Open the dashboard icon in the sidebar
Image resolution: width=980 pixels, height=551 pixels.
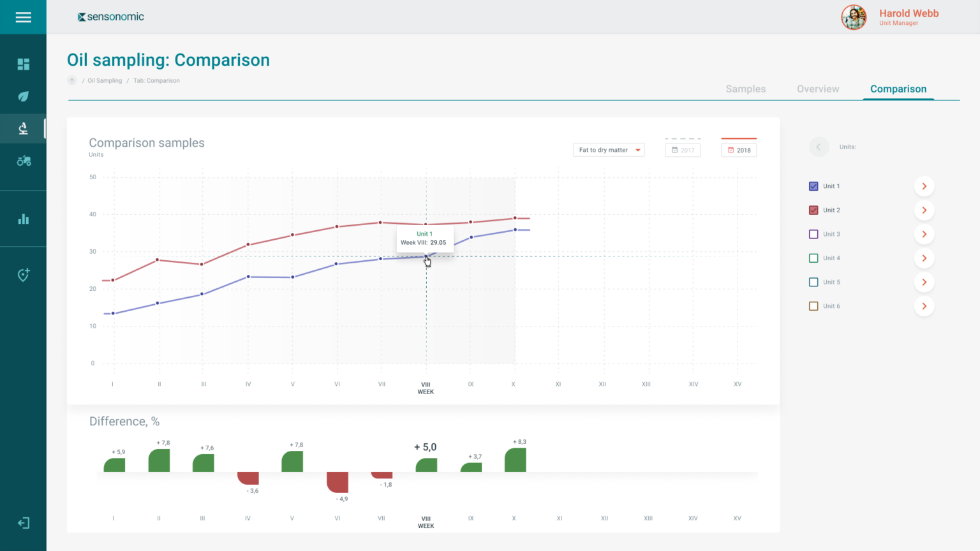(x=23, y=64)
